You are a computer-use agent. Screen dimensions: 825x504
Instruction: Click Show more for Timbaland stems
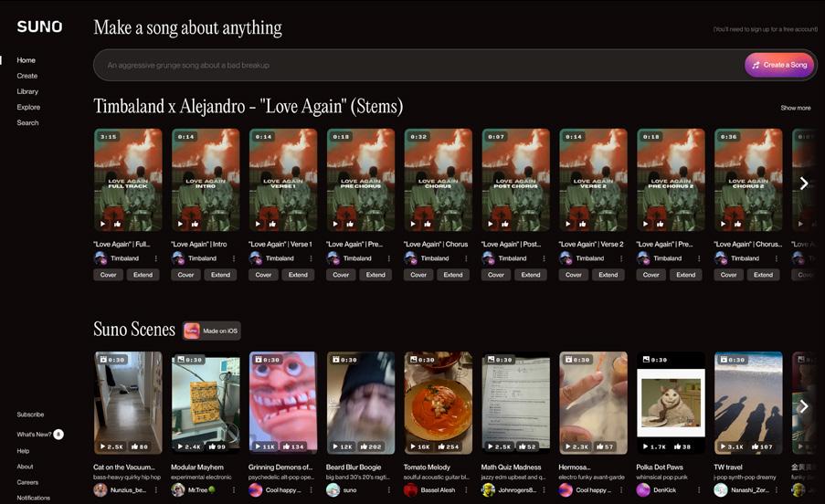[796, 108]
